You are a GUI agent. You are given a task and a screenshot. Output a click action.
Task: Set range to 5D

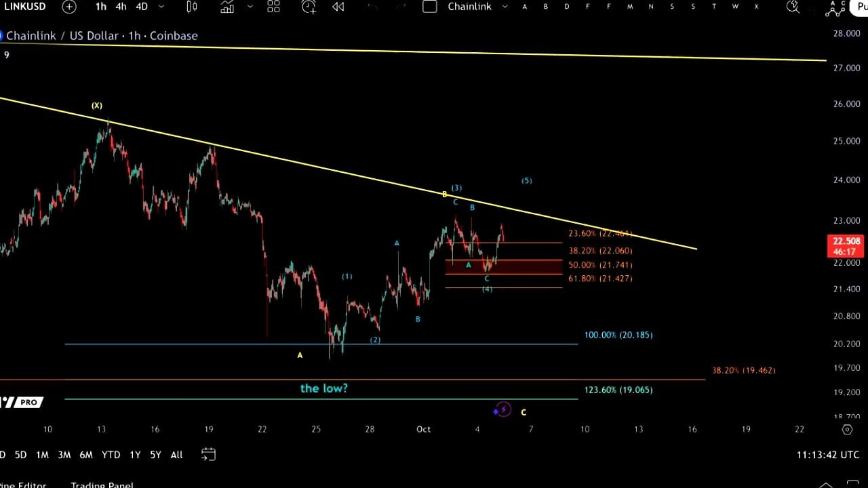21,455
